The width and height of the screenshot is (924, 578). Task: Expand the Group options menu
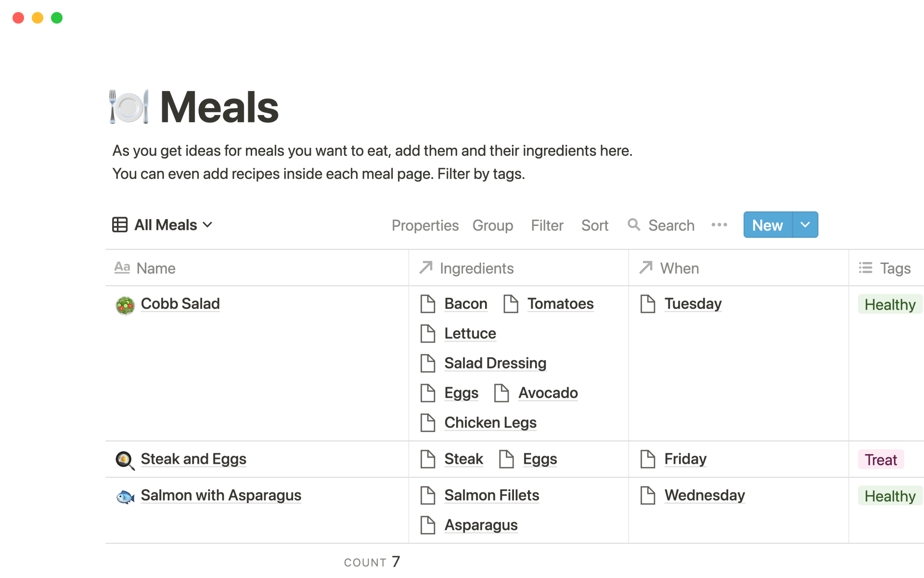click(492, 224)
